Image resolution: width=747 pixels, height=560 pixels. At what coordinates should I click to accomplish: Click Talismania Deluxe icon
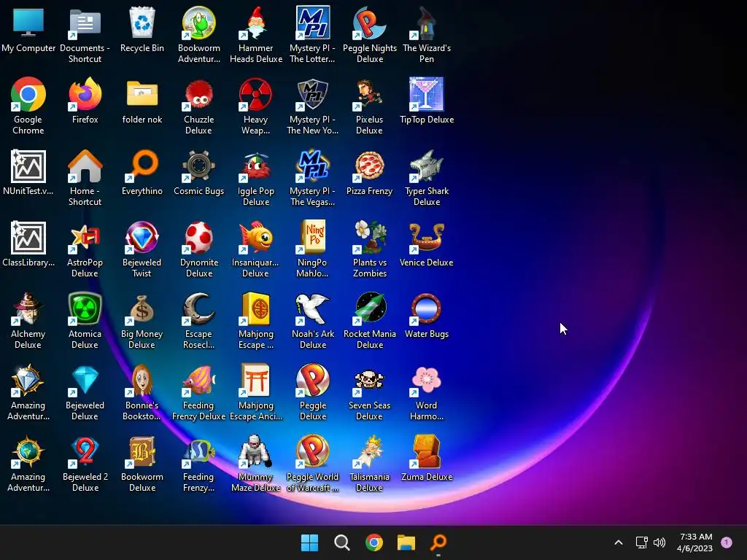369,451
